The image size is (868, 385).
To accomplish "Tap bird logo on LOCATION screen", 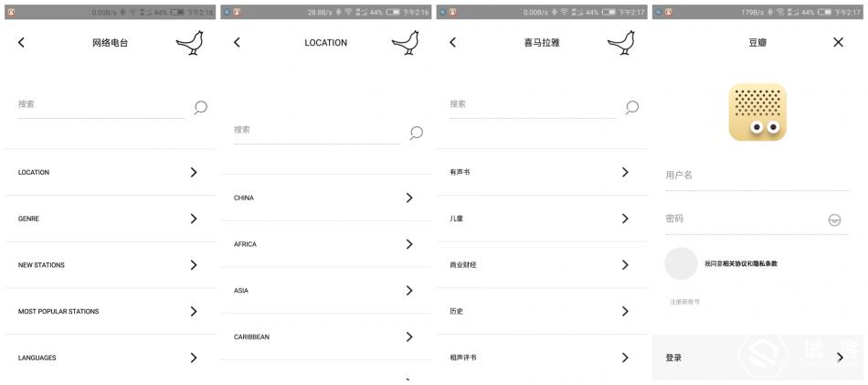I will [405, 43].
